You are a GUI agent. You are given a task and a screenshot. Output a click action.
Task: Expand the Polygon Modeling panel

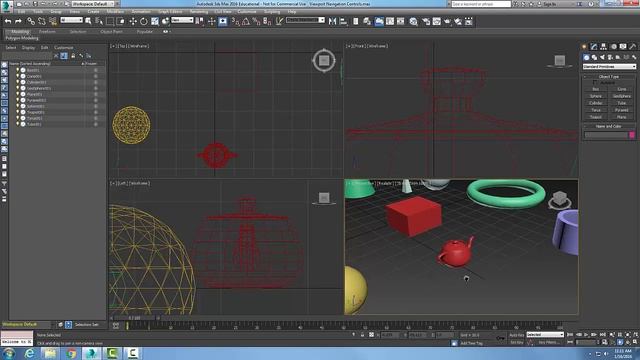(22, 38)
